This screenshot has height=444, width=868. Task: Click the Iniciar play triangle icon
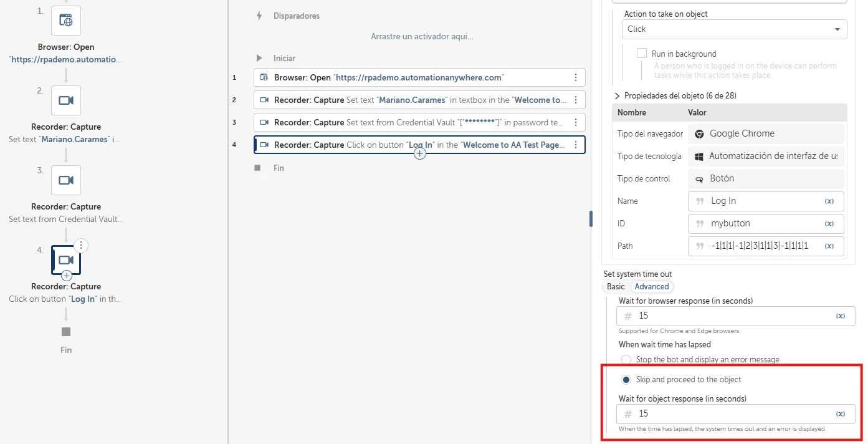point(259,58)
